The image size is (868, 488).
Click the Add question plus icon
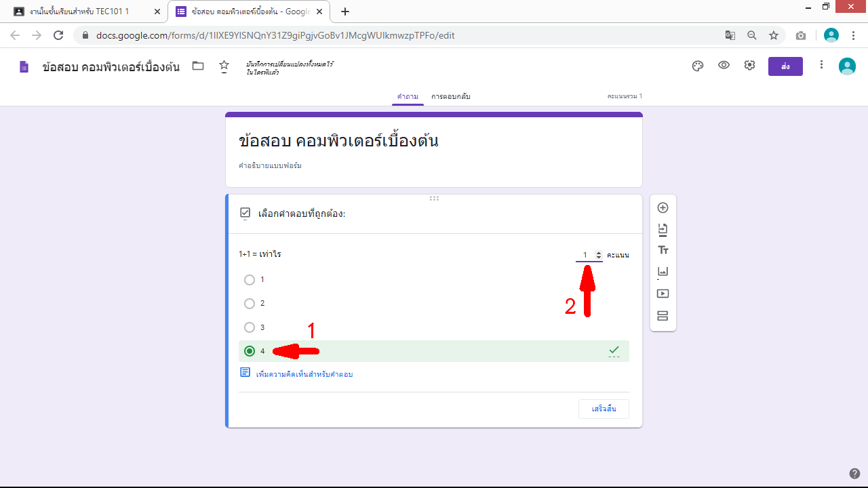(x=663, y=208)
